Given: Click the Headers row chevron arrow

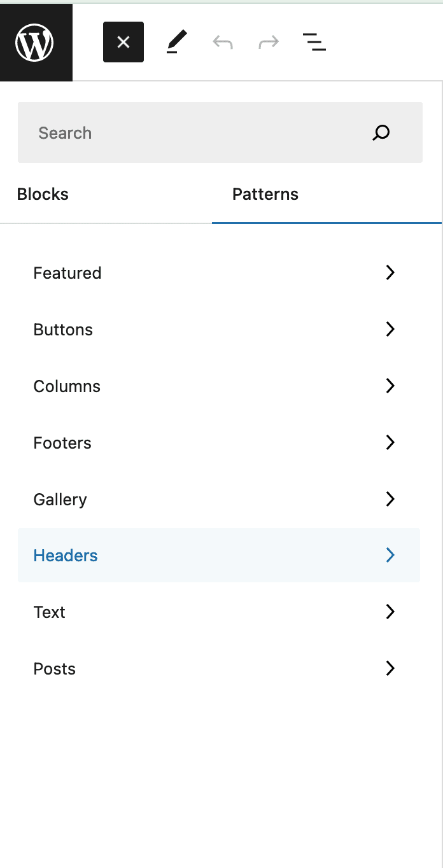Looking at the screenshot, I should point(390,555).
